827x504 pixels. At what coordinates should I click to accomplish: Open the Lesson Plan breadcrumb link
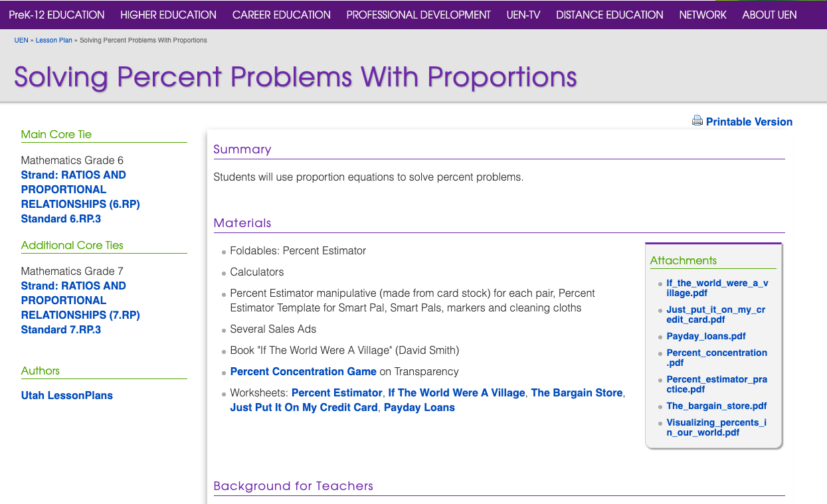coord(54,40)
